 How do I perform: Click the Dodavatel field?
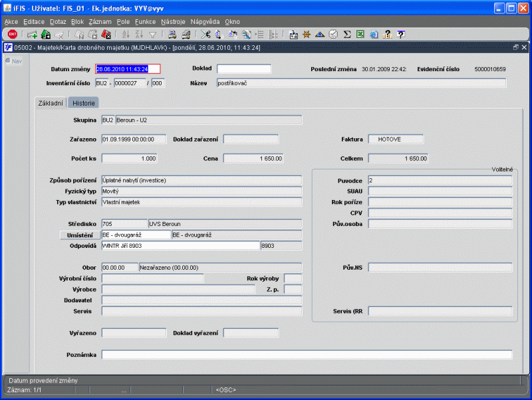[x=202, y=300]
